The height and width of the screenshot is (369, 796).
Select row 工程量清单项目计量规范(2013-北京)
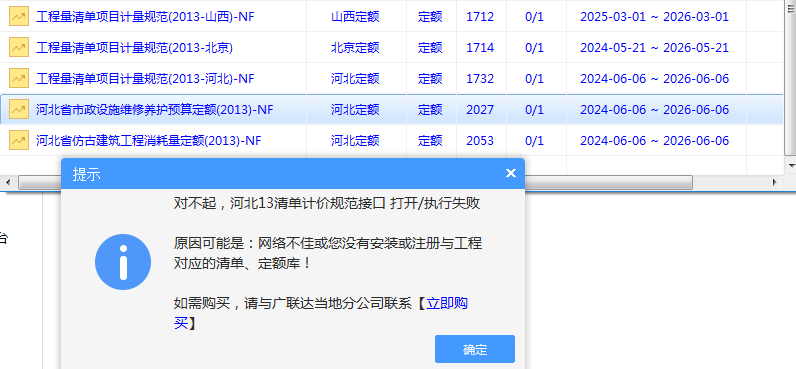(391, 48)
